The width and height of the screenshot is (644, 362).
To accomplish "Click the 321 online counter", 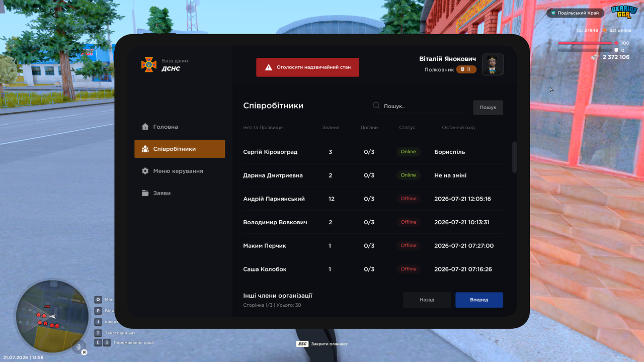I will click(620, 30).
